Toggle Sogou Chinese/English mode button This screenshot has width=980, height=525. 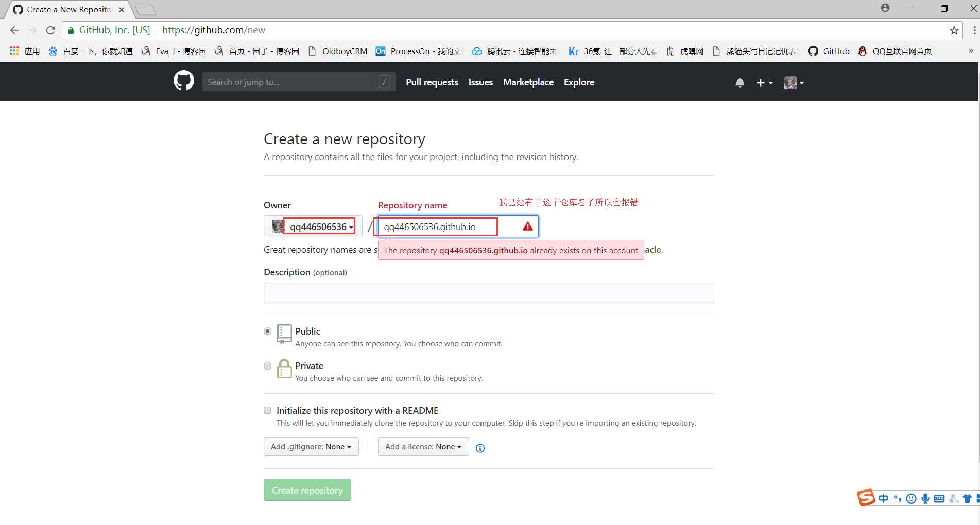(884, 498)
